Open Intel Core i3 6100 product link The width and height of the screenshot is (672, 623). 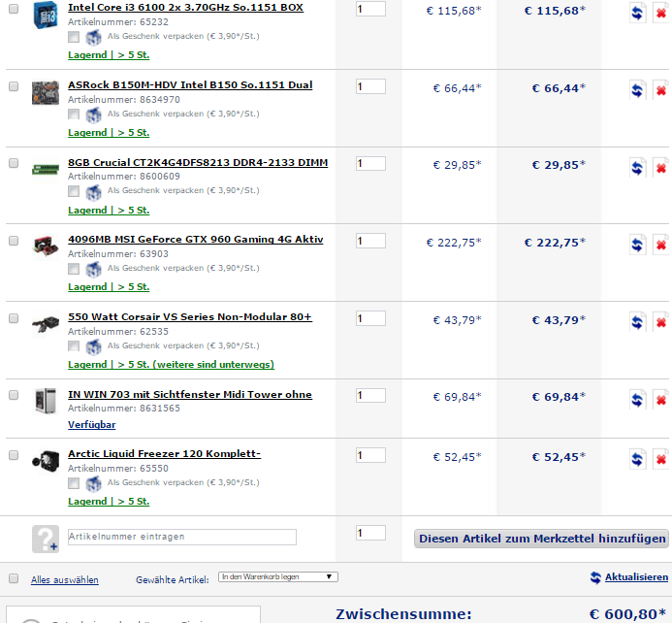point(185,8)
